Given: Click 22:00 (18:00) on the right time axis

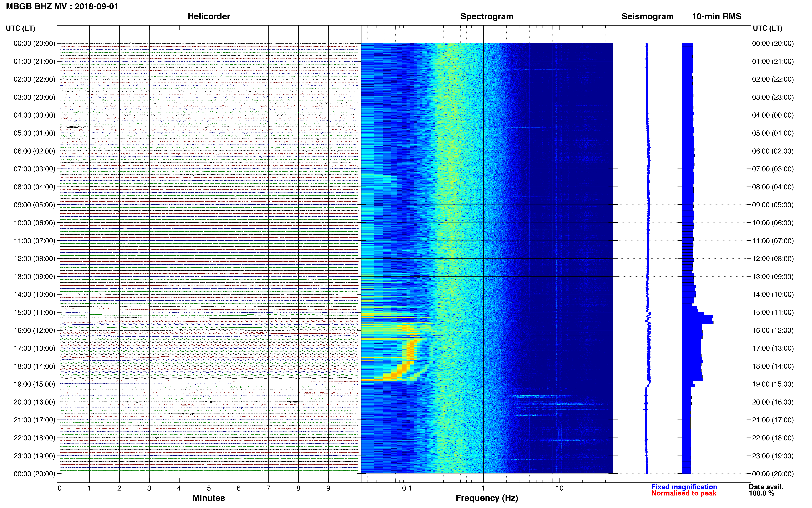Looking at the screenshot, I should (773, 438).
